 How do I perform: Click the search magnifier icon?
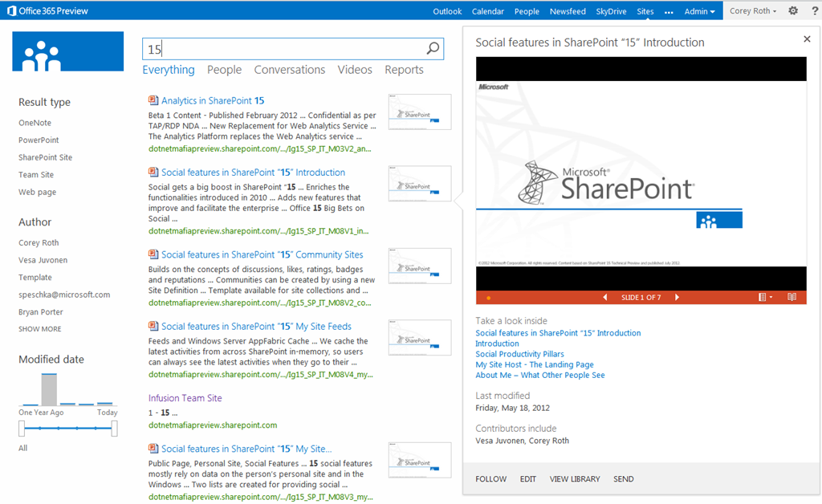point(433,49)
